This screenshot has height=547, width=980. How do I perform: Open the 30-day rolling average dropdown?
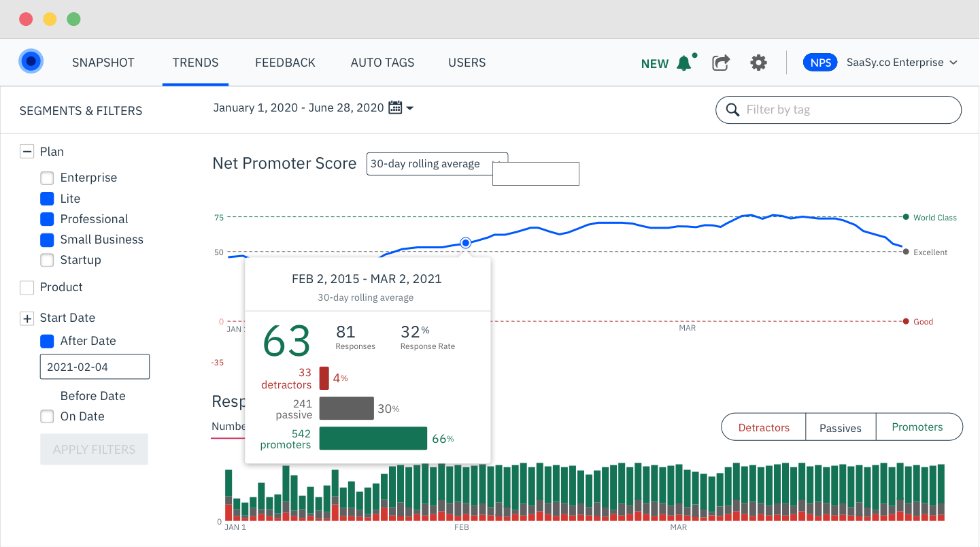click(437, 164)
